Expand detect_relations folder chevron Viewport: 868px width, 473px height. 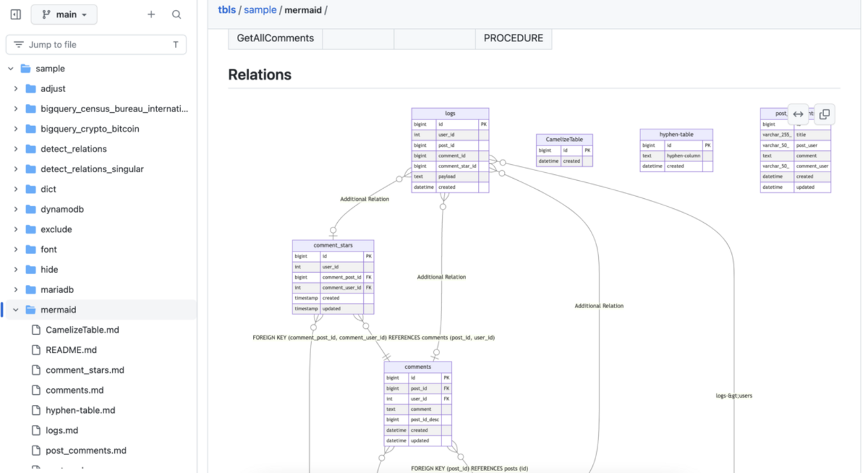(16, 149)
